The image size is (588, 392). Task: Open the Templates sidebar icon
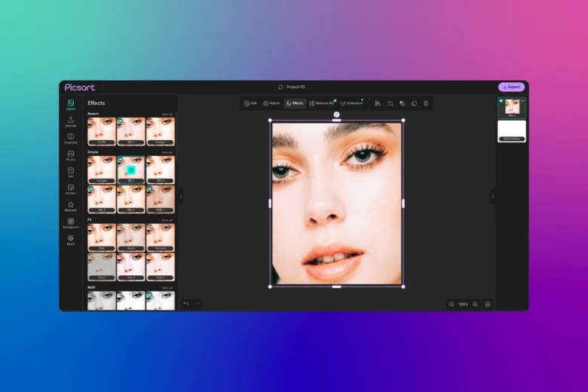71,138
